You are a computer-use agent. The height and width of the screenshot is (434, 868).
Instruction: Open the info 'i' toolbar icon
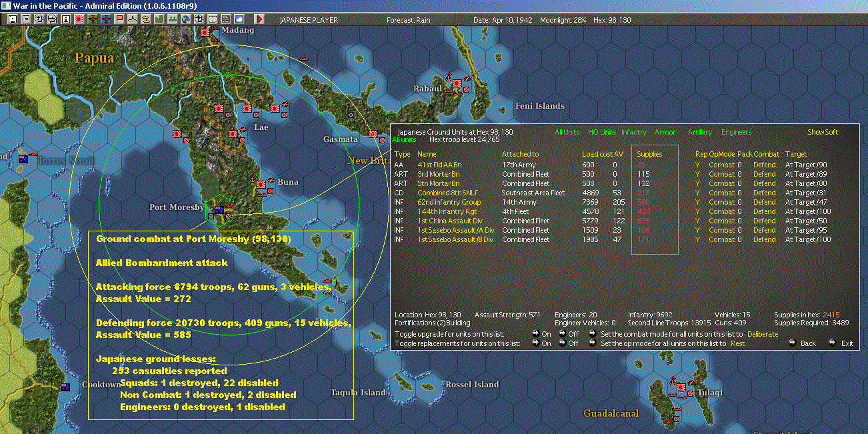pyautogui.click(x=66, y=19)
